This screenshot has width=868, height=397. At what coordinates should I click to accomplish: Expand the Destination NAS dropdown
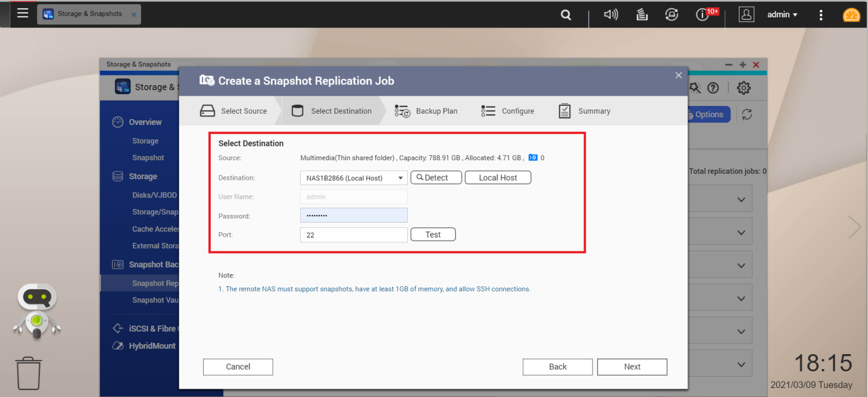tap(354, 178)
